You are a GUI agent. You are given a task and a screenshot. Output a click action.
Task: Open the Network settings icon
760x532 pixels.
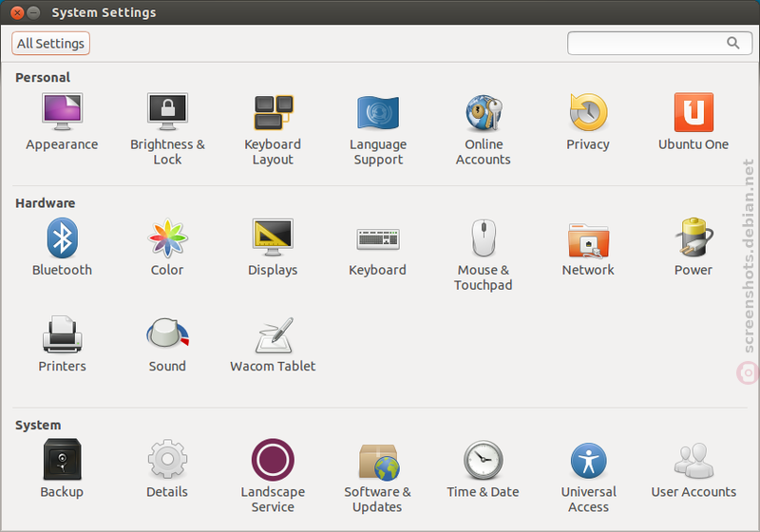pos(588,239)
